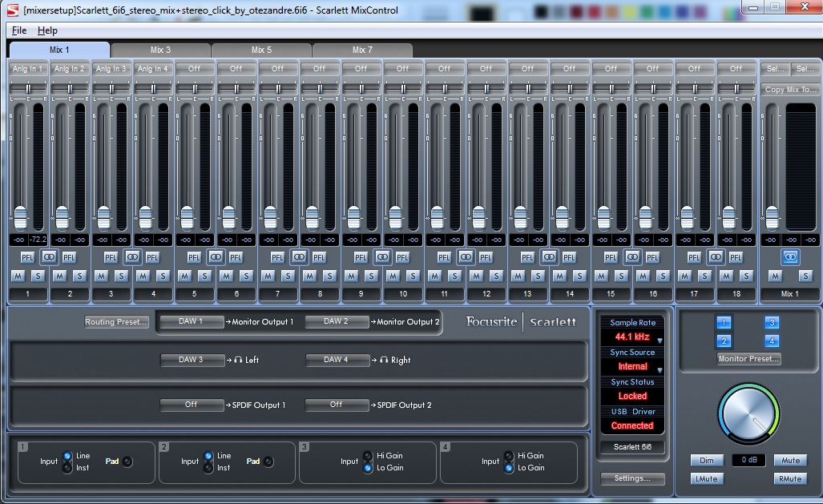Switch to the Mix 1 tab
The width and height of the screenshot is (823, 504).
(x=59, y=50)
